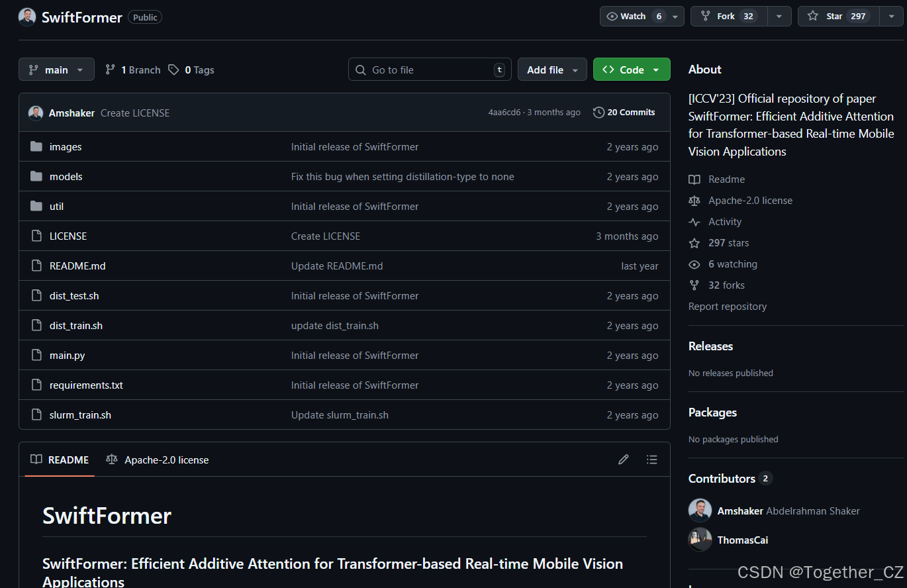Viewport: 907px width, 588px height.
Task: Click the eye icon beside 6 watching
Action: pyautogui.click(x=694, y=264)
